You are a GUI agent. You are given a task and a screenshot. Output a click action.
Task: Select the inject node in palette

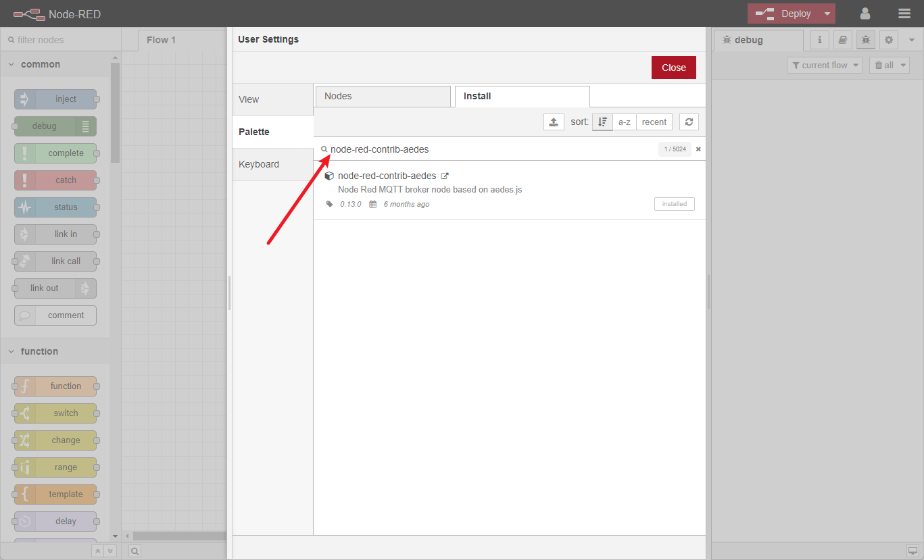(55, 99)
